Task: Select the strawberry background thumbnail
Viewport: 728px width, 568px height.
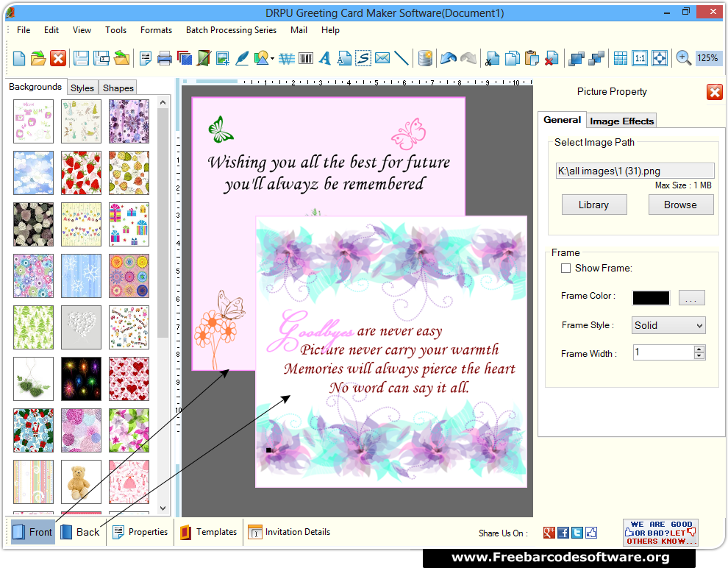Action: (x=81, y=173)
